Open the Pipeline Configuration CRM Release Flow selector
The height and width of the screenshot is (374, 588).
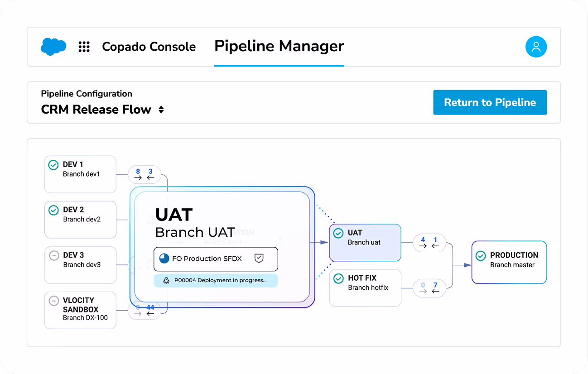pyautogui.click(x=102, y=110)
